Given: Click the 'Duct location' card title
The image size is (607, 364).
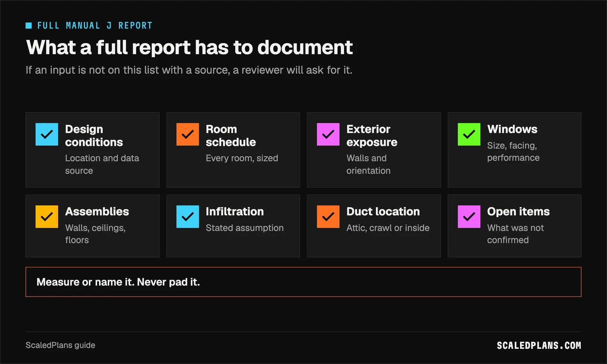Looking at the screenshot, I should pos(383,211).
